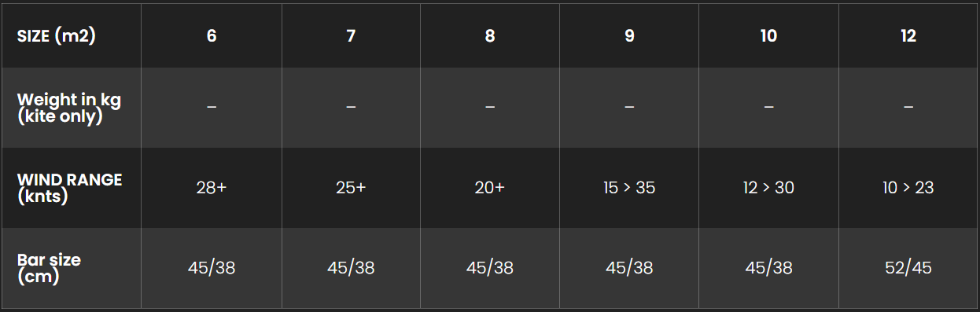Click the 45/38 bar size under size 10
980x312 pixels.
tap(768, 268)
